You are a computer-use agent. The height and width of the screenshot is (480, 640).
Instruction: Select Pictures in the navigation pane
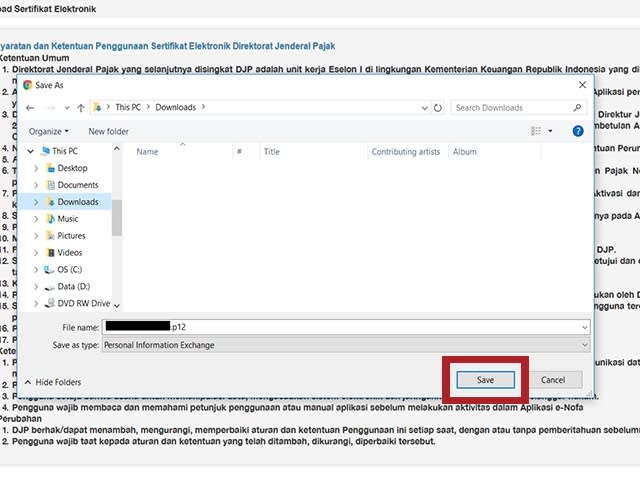(x=71, y=235)
